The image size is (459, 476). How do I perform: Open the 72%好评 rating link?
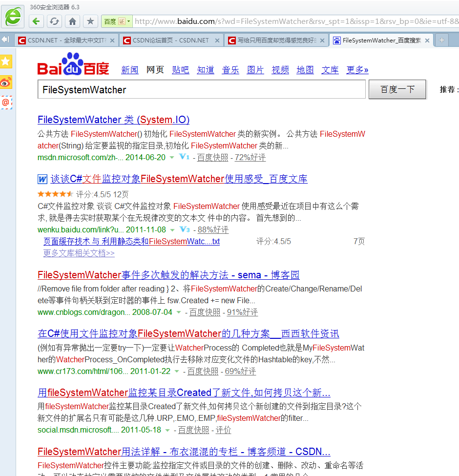(x=250, y=158)
